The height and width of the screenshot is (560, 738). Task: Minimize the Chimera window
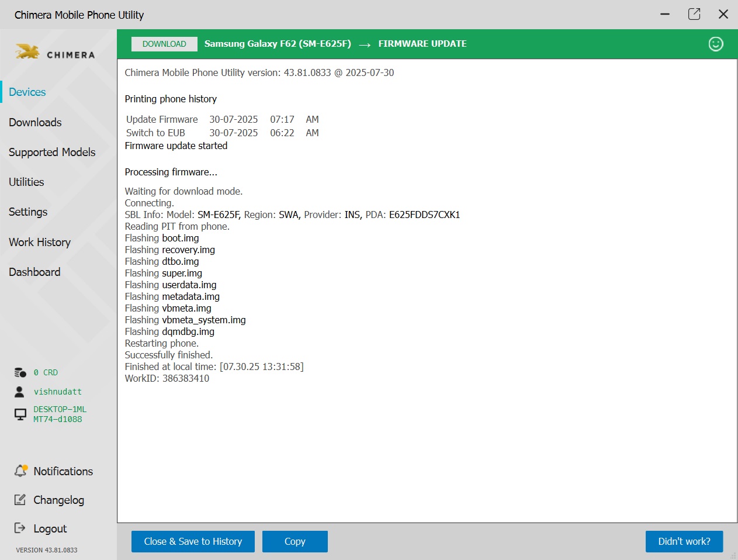pos(665,14)
